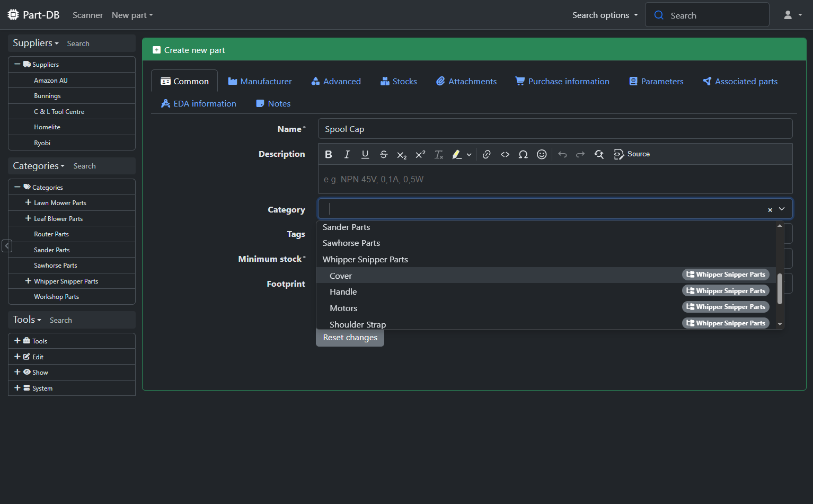Remove formatting in description editor
Viewport: 813px width, 504px height.
coord(439,154)
